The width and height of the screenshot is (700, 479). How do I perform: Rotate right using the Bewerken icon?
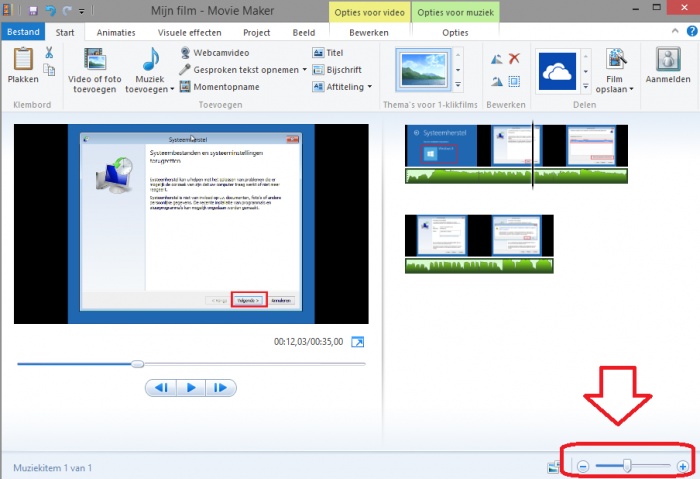click(496, 81)
